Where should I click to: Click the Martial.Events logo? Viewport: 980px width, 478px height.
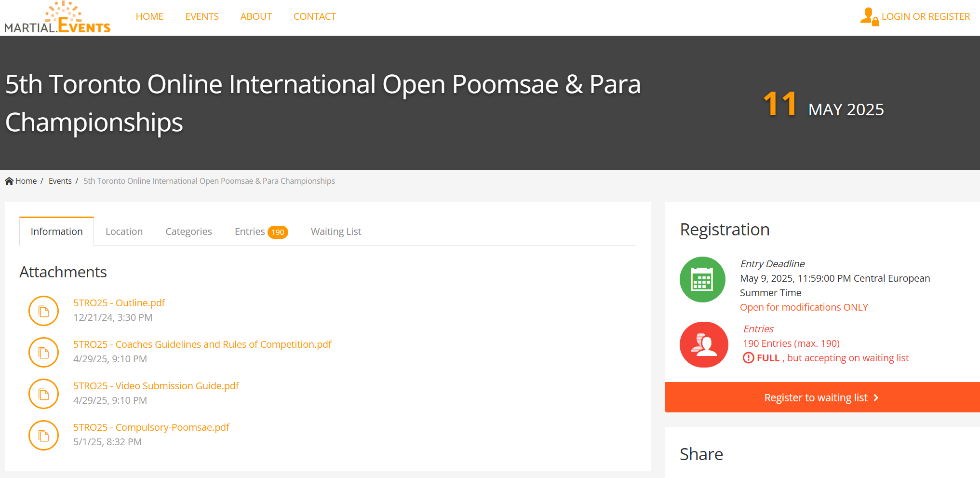click(57, 17)
